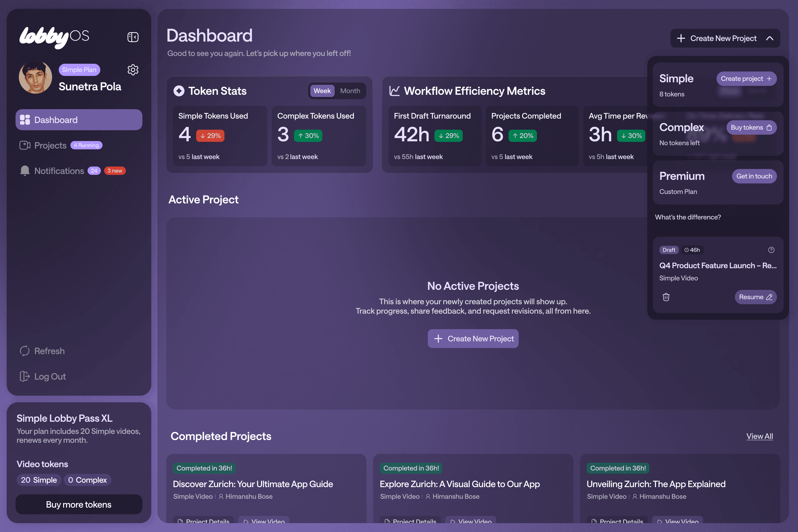The width and height of the screenshot is (798, 532).
Task: Click Buy more tokens button
Action: pyautogui.click(x=79, y=505)
